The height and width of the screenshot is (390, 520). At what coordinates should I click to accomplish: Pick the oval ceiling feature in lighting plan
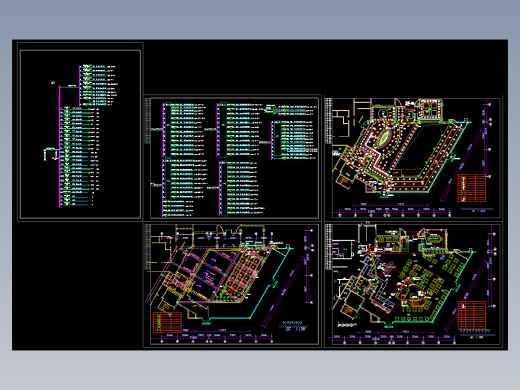(x=384, y=138)
